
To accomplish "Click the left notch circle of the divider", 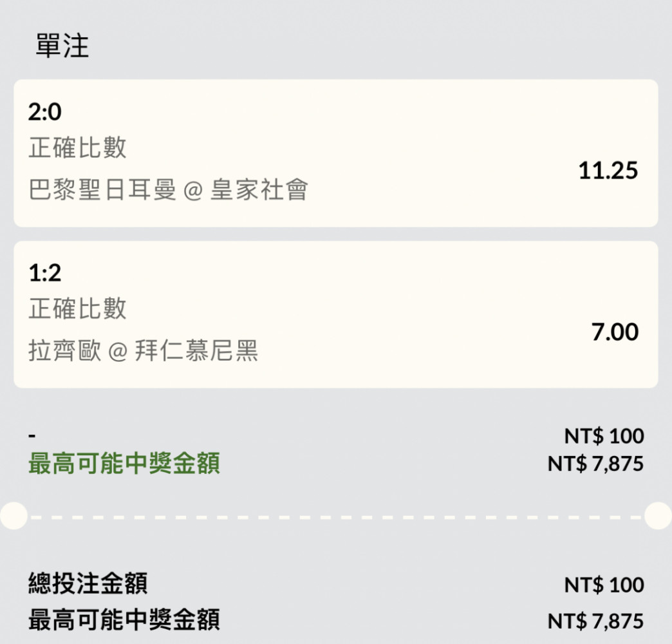I will (x=14, y=516).
